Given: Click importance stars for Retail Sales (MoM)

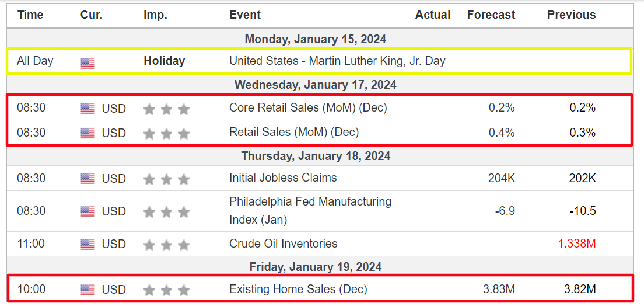Looking at the screenshot, I should (167, 134).
